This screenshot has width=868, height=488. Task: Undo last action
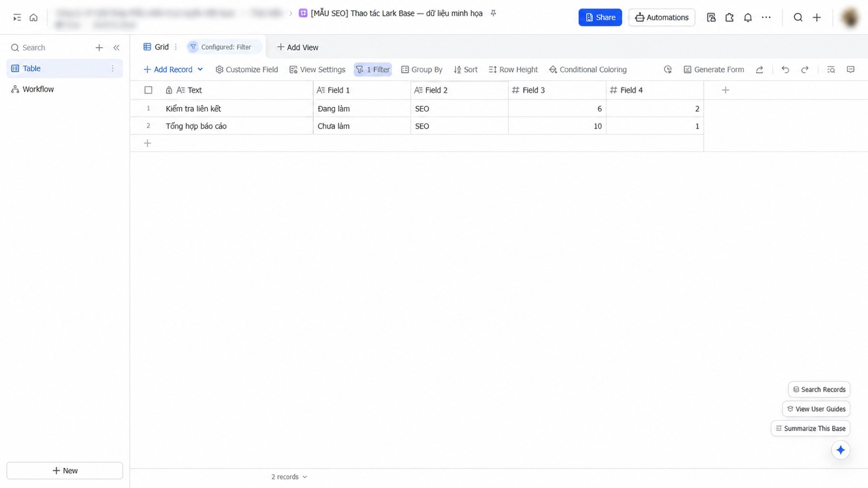point(785,69)
